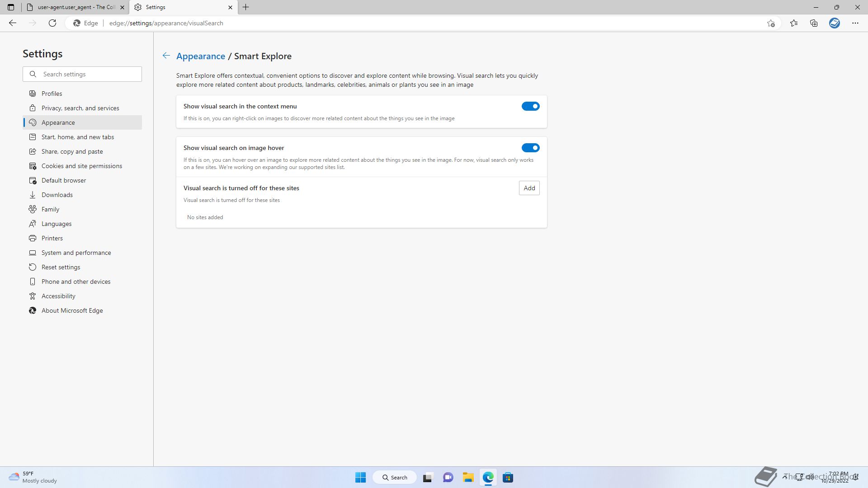Image resolution: width=868 pixels, height=488 pixels.
Task: Click the System and performance icon
Action: (33, 253)
